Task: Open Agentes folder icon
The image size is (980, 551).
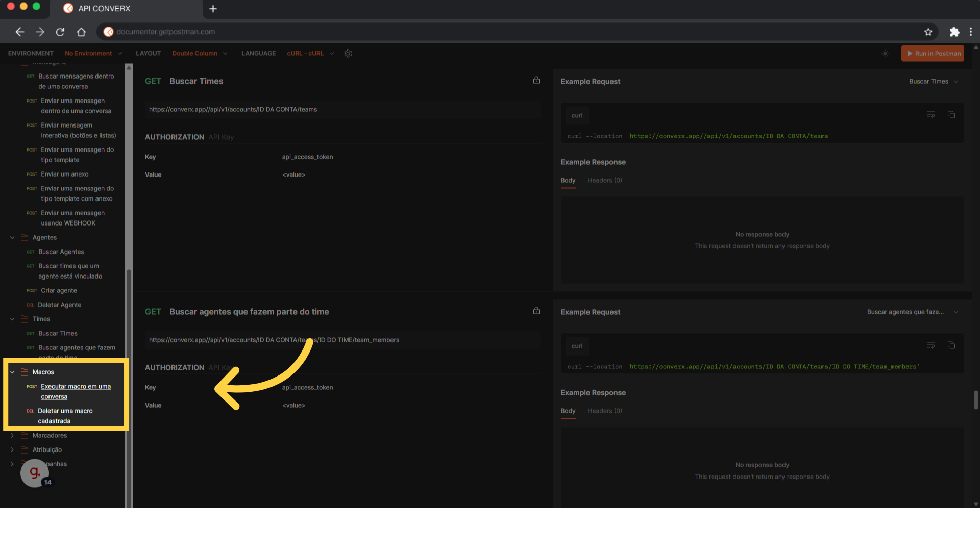Action: [x=24, y=237]
